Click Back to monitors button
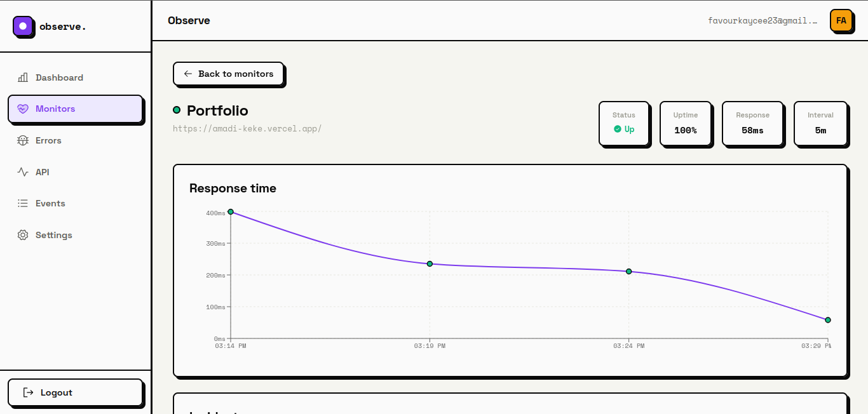Viewport: 868px width, 414px height. (x=228, y=74)
